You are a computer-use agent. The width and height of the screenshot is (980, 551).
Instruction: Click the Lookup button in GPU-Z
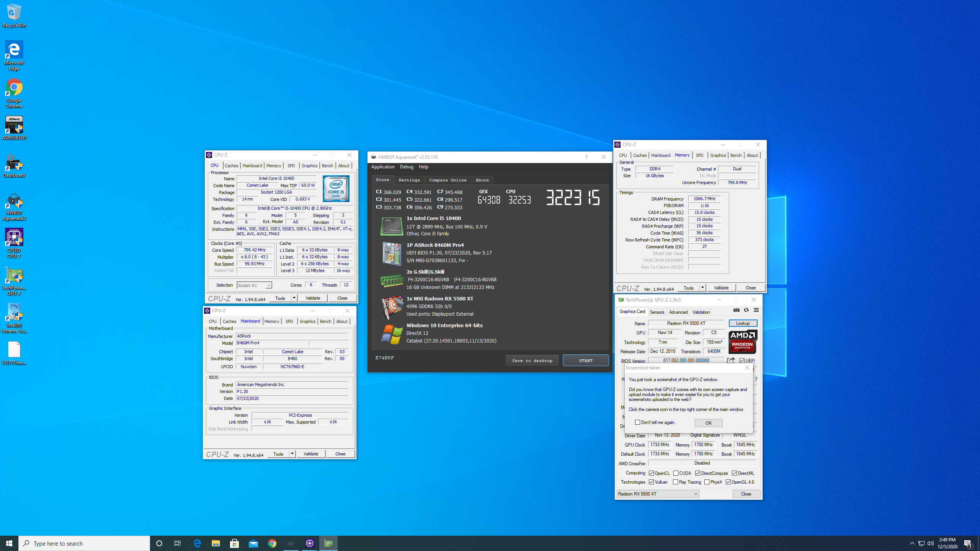(743, 323)
